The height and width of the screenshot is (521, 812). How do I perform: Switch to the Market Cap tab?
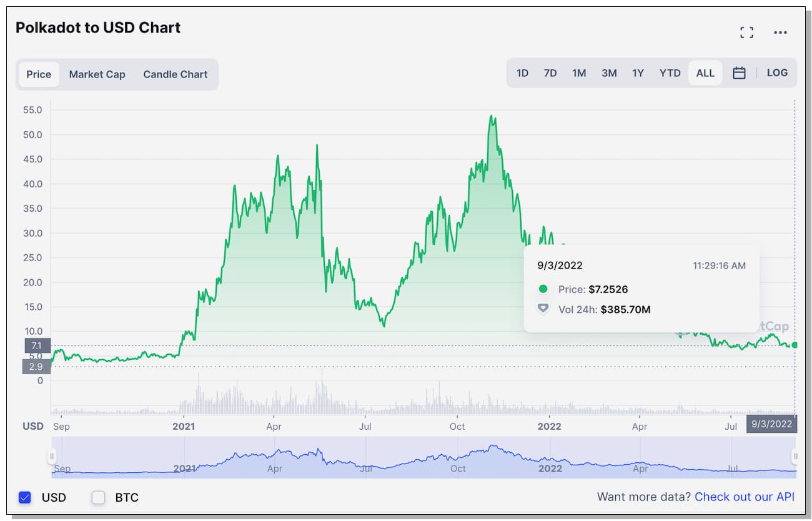[x=97, y=74]
